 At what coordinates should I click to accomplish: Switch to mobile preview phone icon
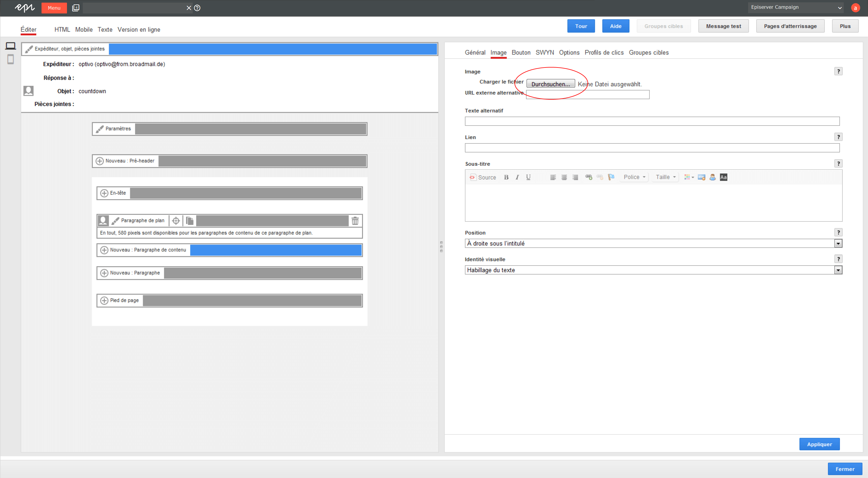(x=11, y=59)
